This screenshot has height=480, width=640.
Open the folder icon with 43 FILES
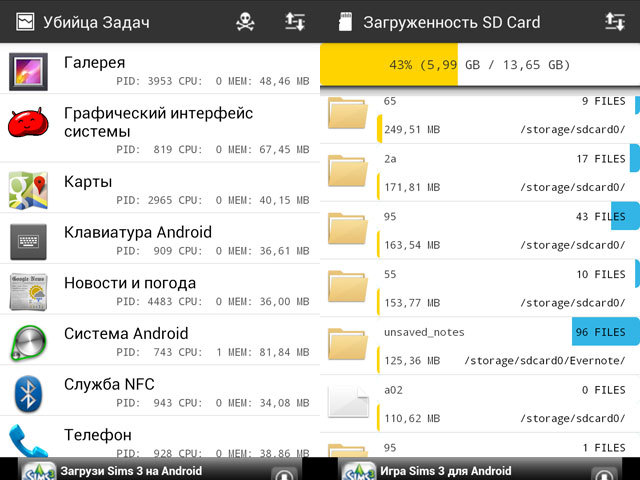click(348, 229)
